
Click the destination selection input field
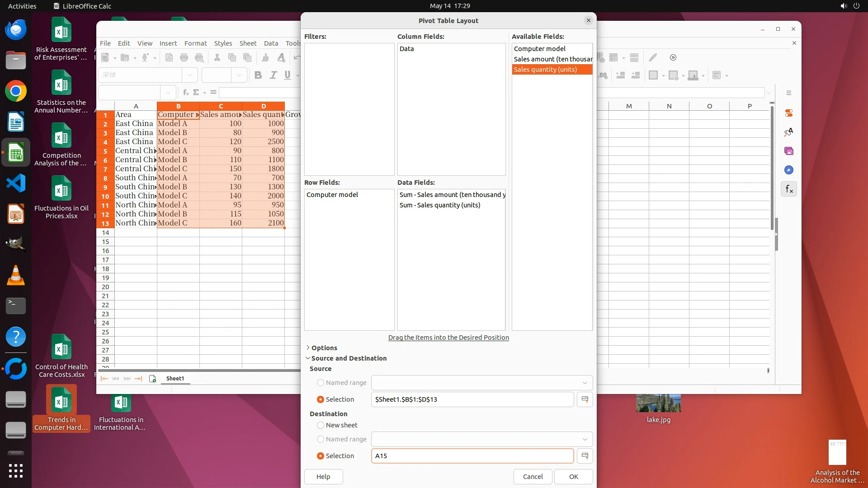pyautogui.click(x=472, y=456)
